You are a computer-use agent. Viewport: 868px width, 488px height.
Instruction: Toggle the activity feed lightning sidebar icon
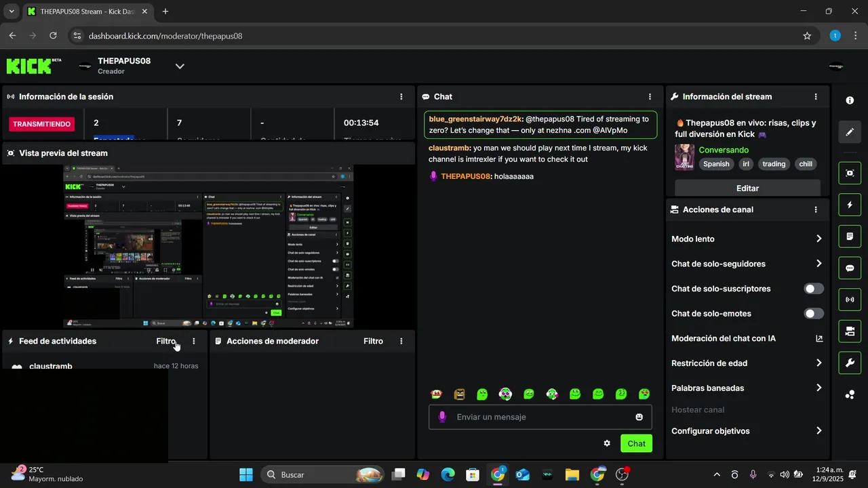click(x=850, y=205)
